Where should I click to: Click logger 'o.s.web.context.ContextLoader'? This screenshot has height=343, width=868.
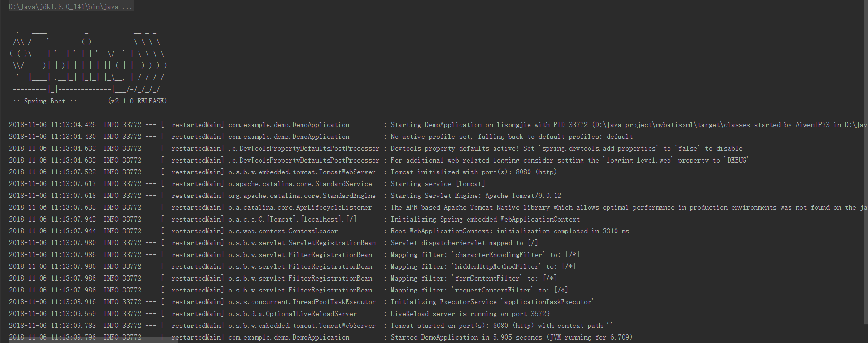click(x=283, y=231)
